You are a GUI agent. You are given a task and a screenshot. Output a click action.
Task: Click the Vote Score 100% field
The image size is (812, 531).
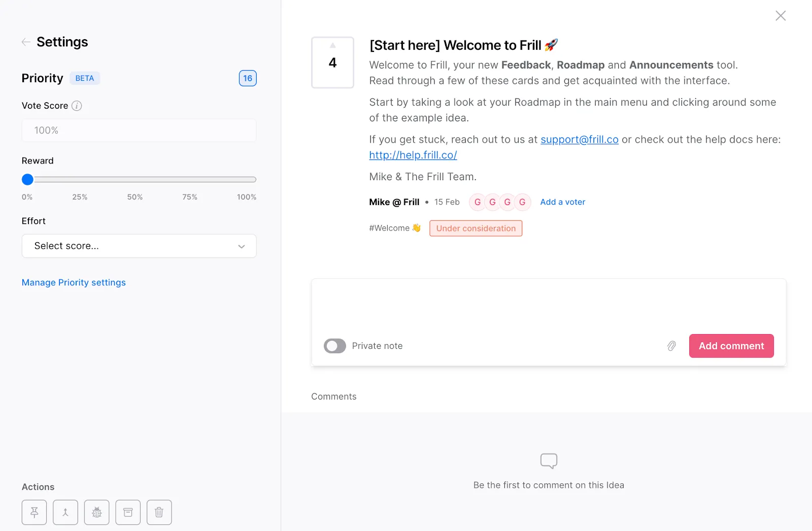pos(139,130)
